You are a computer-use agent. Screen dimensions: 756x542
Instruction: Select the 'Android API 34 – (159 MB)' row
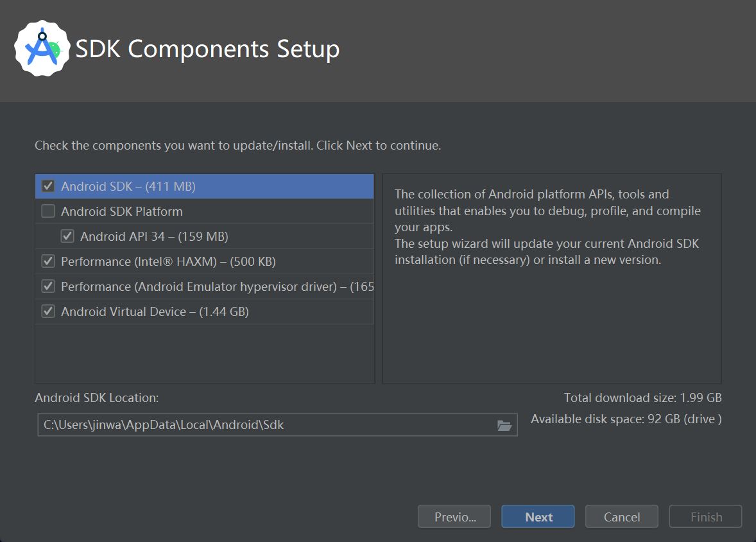(x=205, y=236)
